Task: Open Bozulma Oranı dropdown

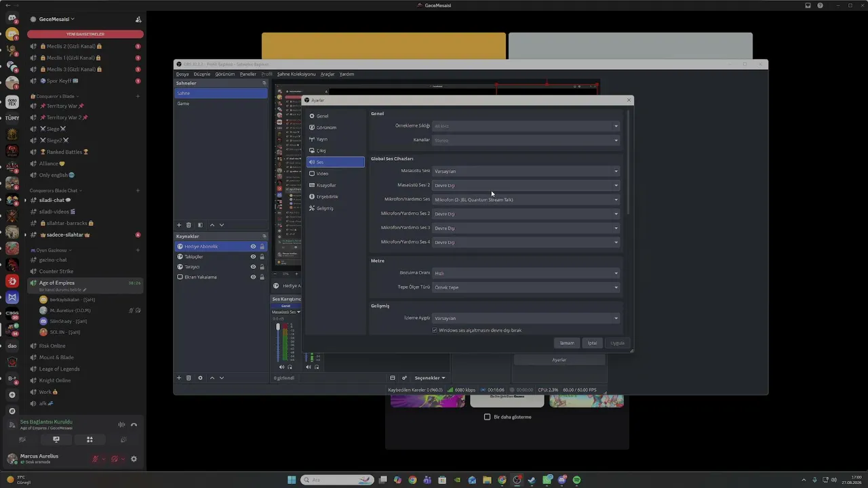Action: pyautogui.click(x=526, y=273)
